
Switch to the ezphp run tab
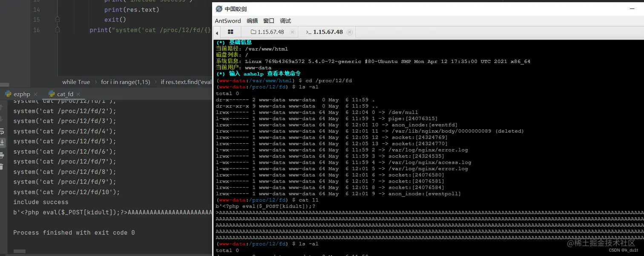pyautogui.click(x=21, y=94)
